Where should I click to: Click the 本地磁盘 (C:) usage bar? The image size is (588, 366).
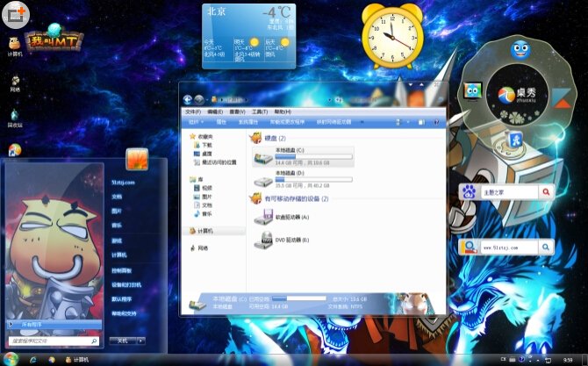(x=313, y=156)
